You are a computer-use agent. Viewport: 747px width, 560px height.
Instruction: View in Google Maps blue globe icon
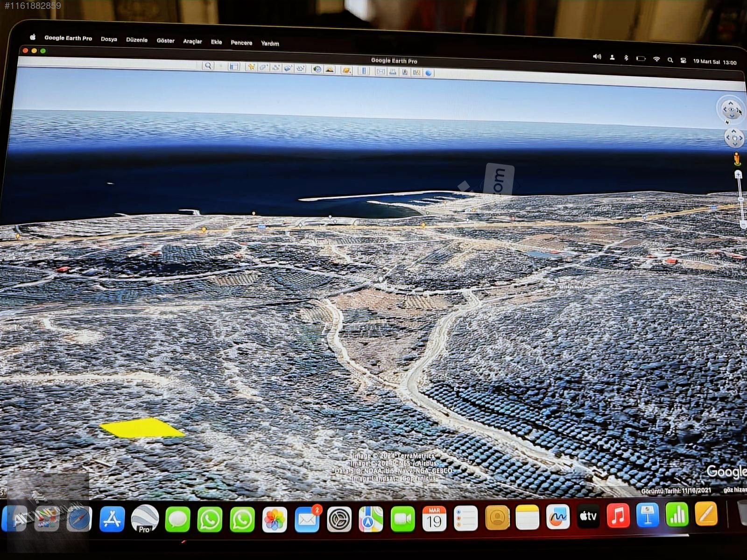click(429, 73)
